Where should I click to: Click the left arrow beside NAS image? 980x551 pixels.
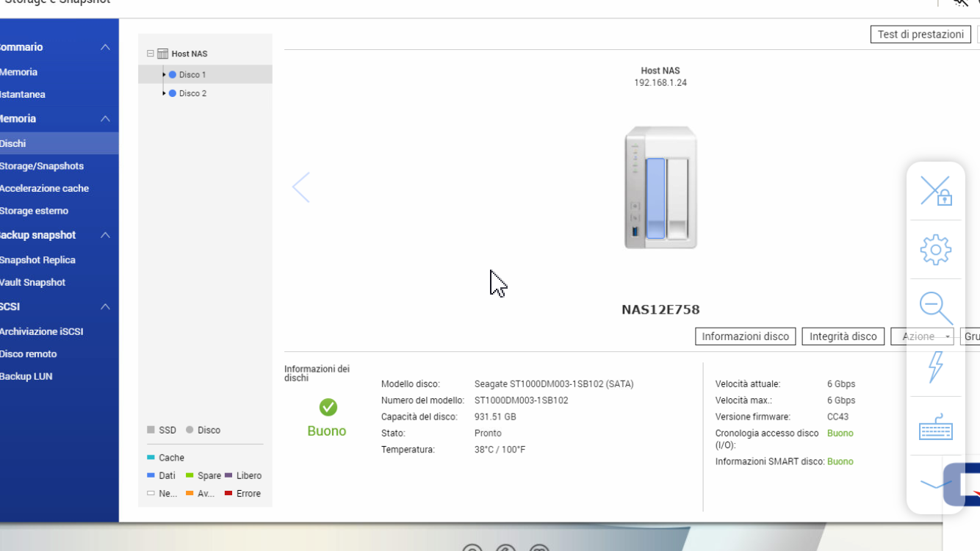(x=301, y=187)
